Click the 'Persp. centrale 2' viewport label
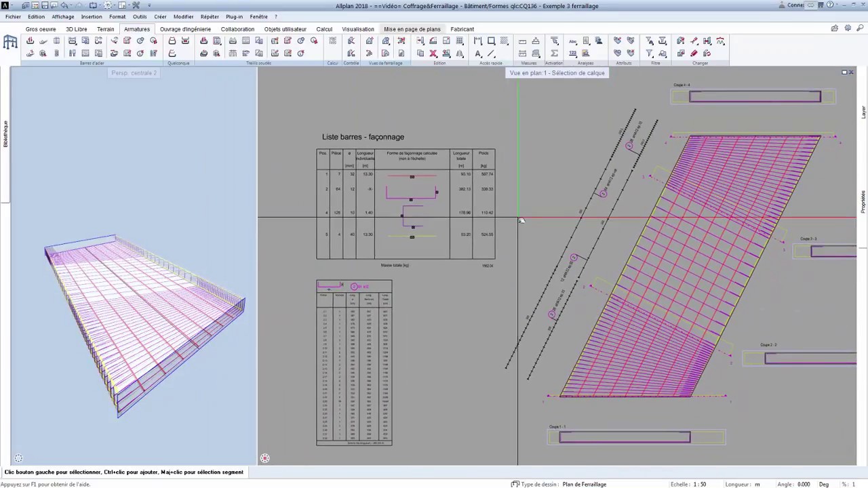Image resolution: width=868 pixels, height=488 pixels. point(134,73)
